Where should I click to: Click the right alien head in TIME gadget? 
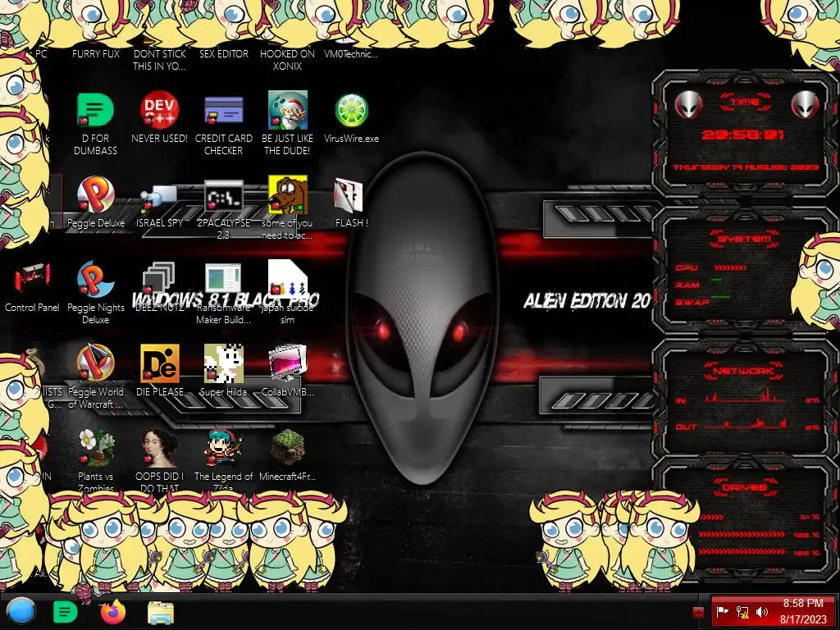pos(805,104)
